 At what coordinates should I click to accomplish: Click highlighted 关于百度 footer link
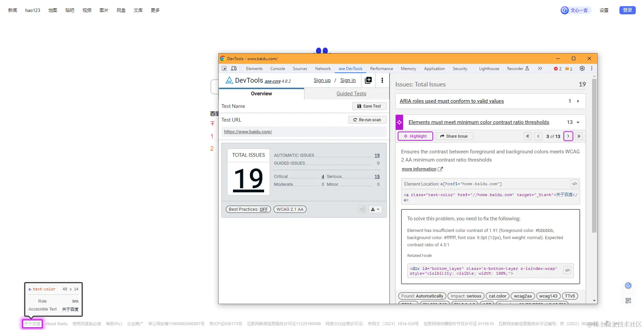32,324
